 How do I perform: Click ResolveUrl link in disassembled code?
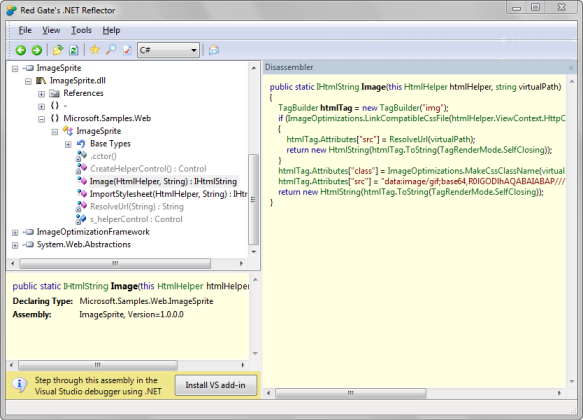click(408, 139)
